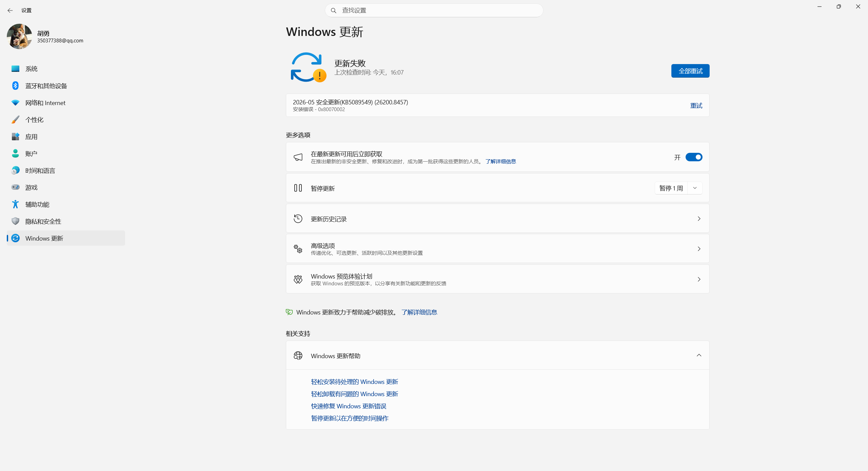
Task: Select the network Wi-Fi icon in sidebar
Action: tap(15, 103)
